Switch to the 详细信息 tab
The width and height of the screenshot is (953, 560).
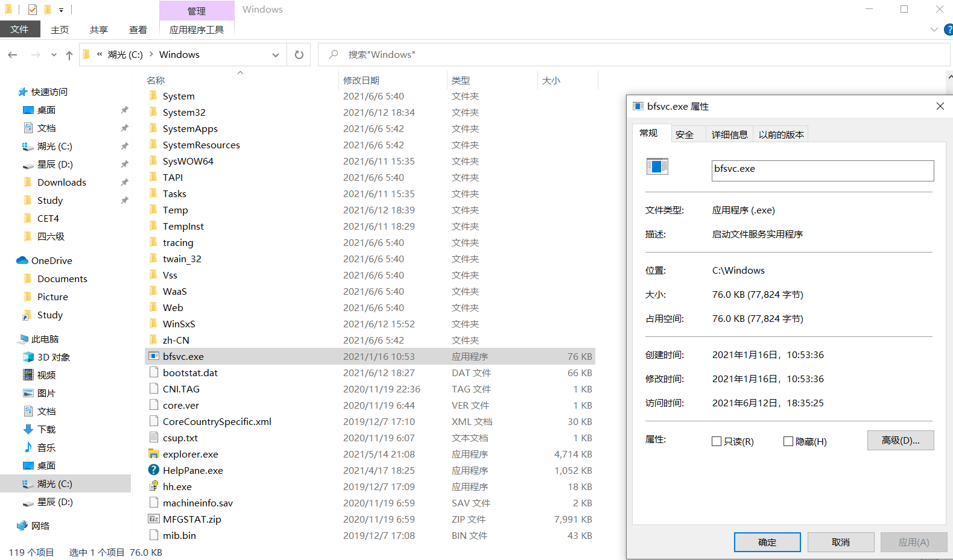tap(730, 134)
